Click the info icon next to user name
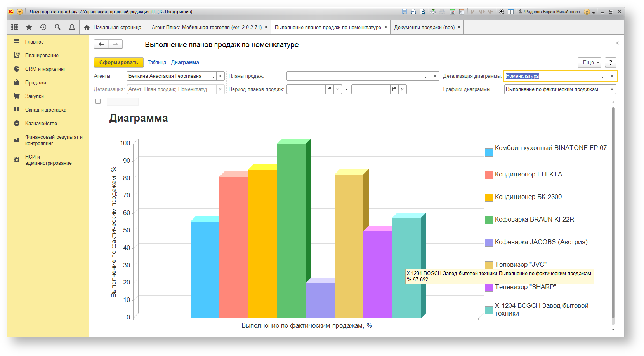 pyautogui.click(x=587, y=12)
